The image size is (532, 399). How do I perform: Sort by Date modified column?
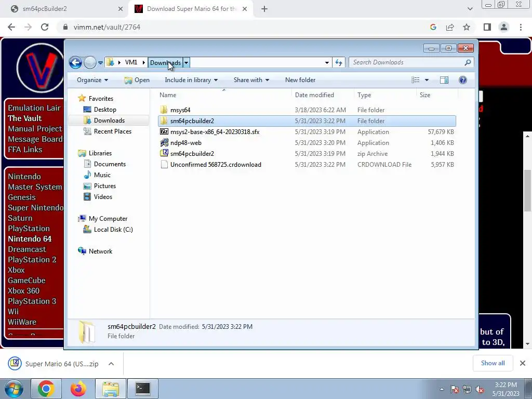tap(314, 95)
